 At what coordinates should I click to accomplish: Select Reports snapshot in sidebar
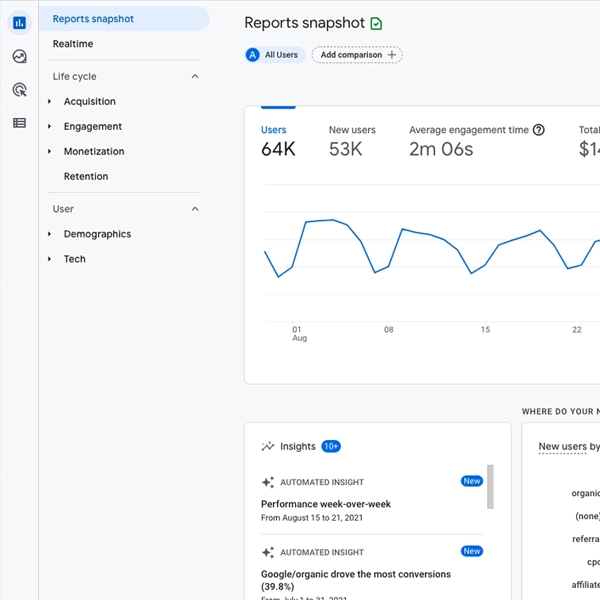(93, 19)
